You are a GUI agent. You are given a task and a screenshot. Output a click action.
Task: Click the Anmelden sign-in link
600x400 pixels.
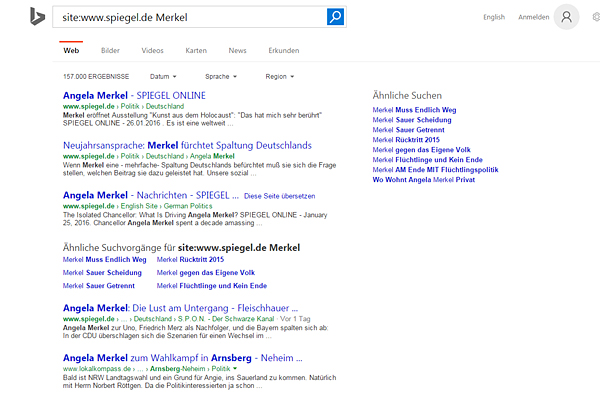[x=533, y=17]
